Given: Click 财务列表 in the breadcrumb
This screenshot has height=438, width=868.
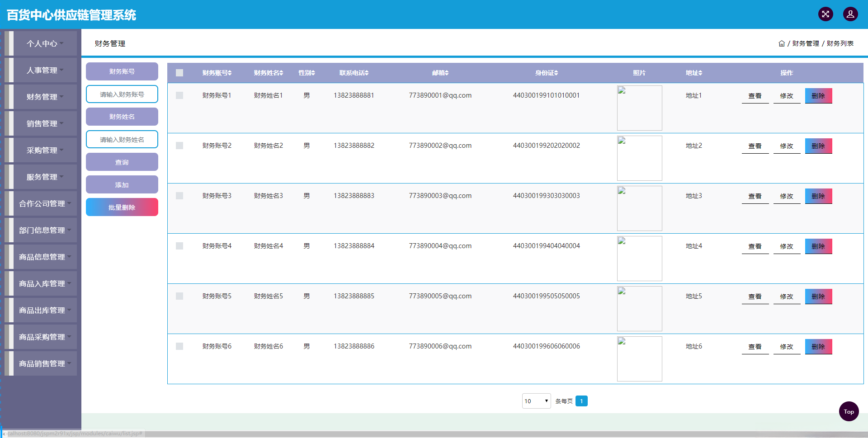Looking at the screenshot, I should pyautogui.click(x=840, y=43).
